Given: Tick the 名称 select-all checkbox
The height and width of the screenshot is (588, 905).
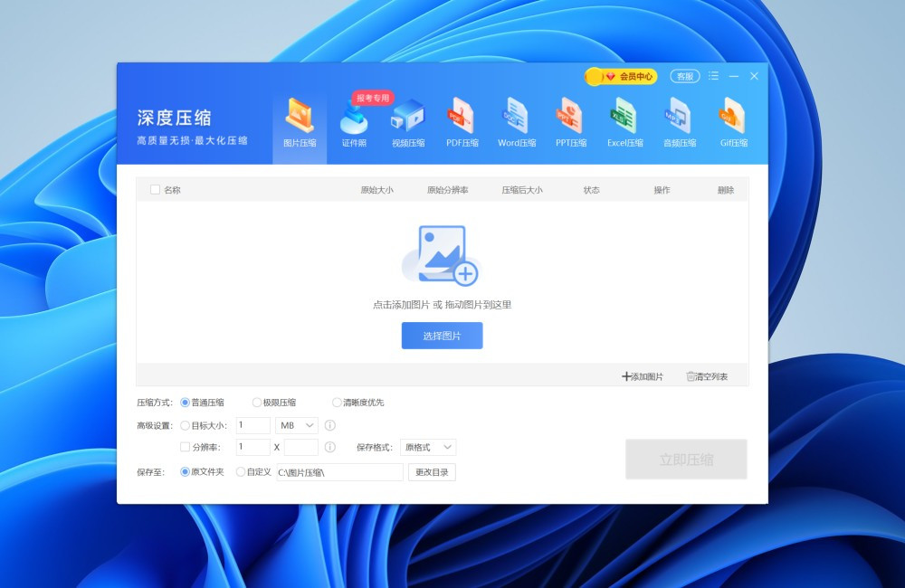Looking at the screenshot, I should (x=155, y=190).
